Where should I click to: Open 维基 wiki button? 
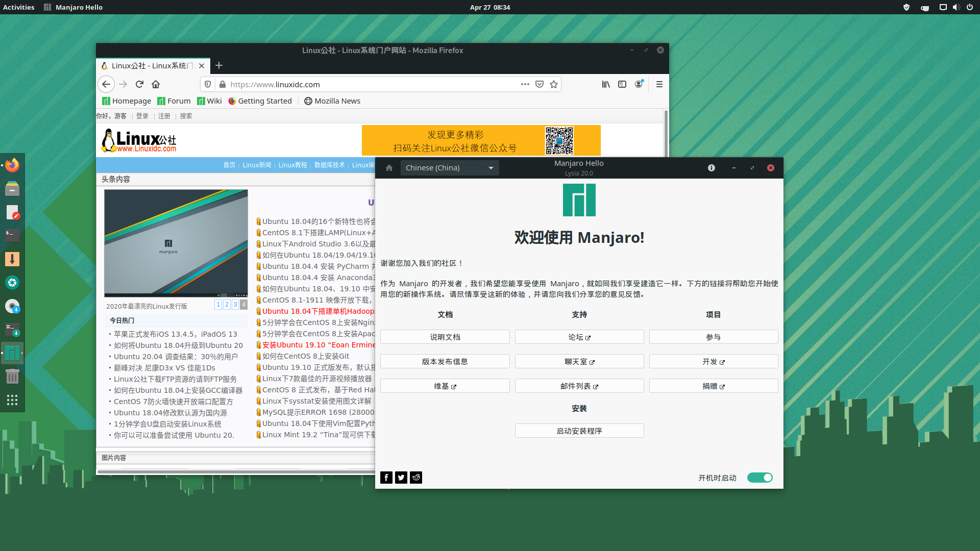point(445,386)
